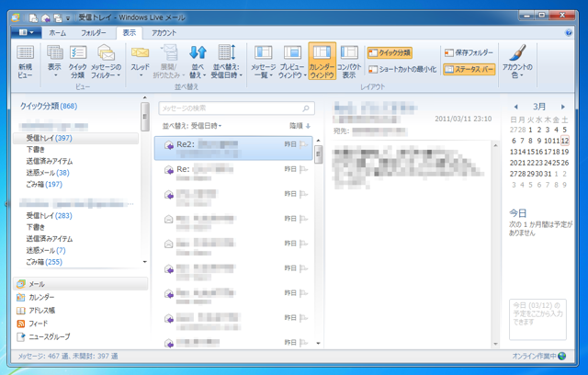Toggle the ステータスバー status bar option
588x375 pixels.
click(469, 69)
